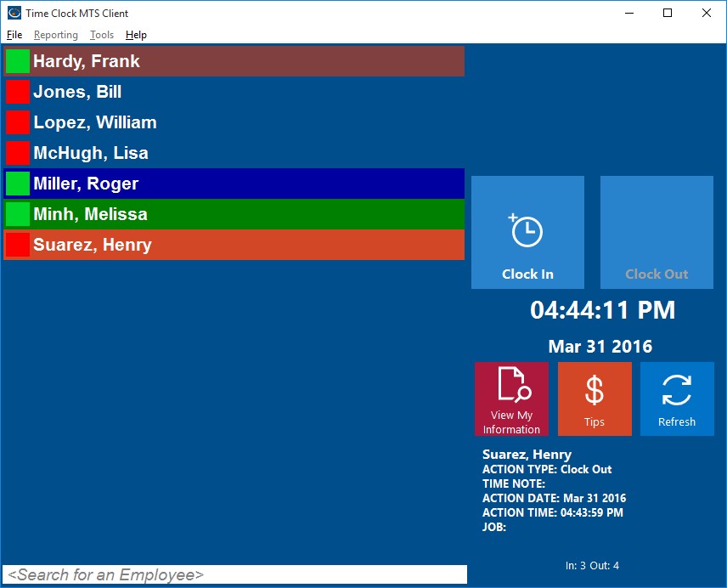The height and width of the screenshot is (588, 727).
Task: Open the Reporting menu
Action: coord(56,35)
